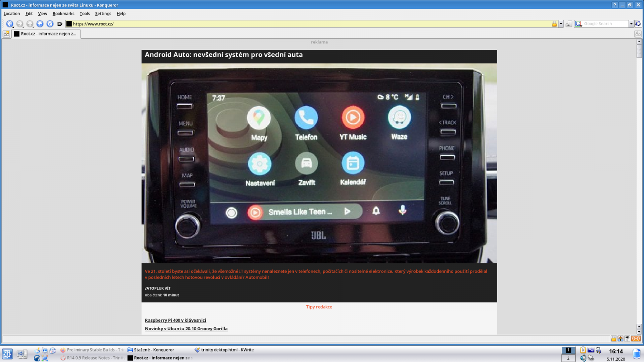
Task: Select the Root.cz taskbar entry
Action: coord(160,358)
